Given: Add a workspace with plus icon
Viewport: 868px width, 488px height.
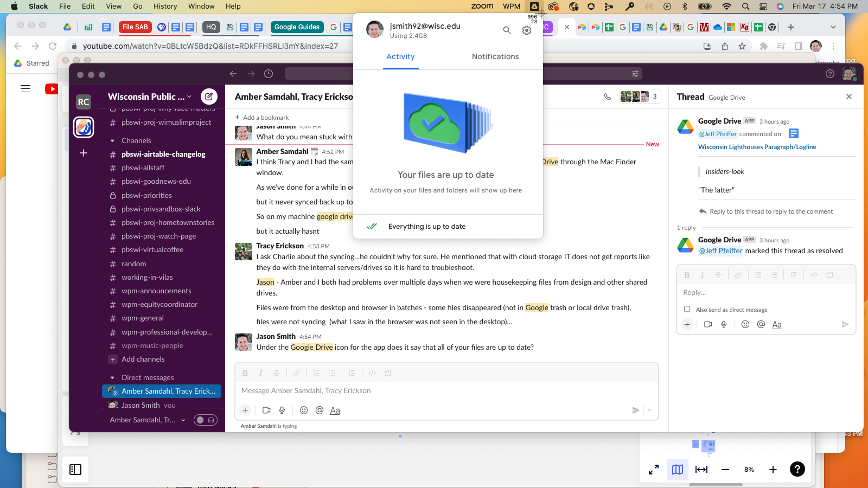Looking at the screenshot, I should point(84,153).
